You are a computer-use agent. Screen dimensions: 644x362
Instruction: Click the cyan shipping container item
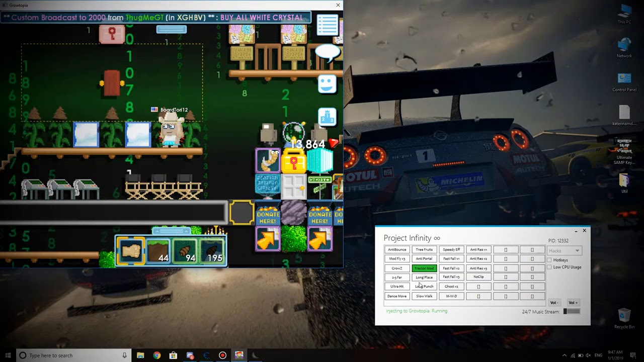319,161
